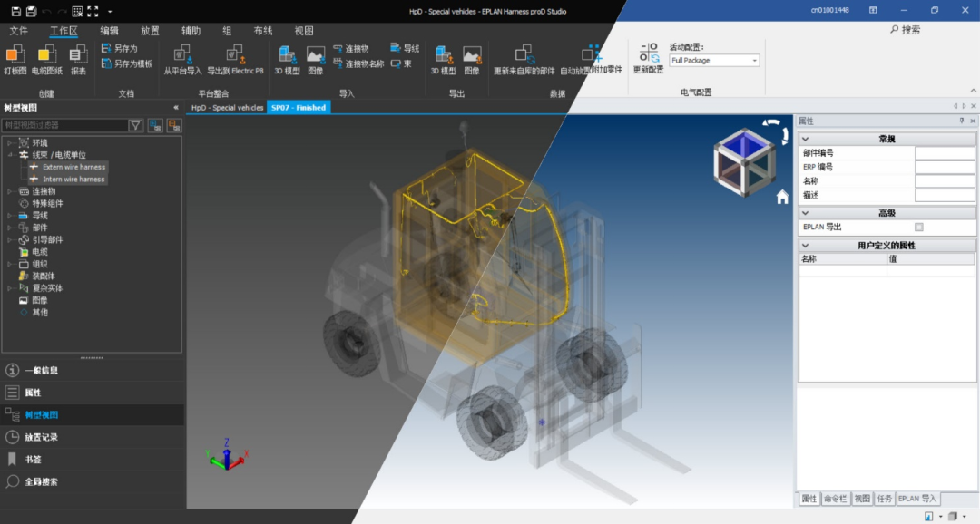980x524 pixels.
Task: Expand the 连接物 tree node
Action: (x=9, y=191)
